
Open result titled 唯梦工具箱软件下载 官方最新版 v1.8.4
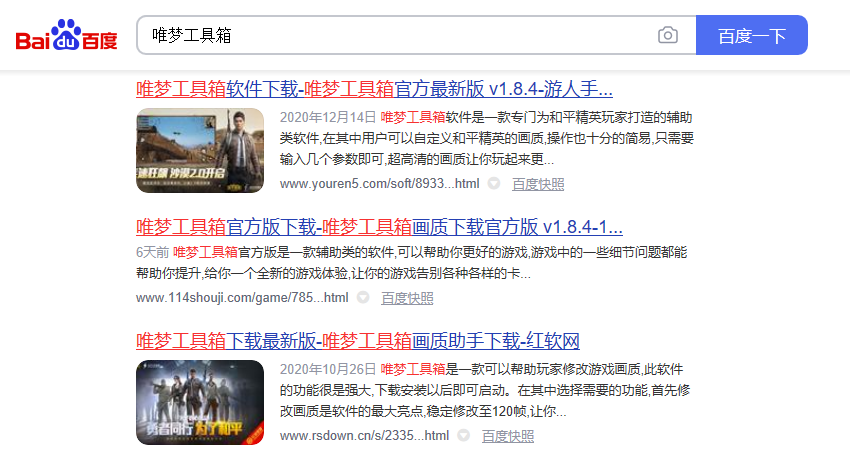coord(374,89)
